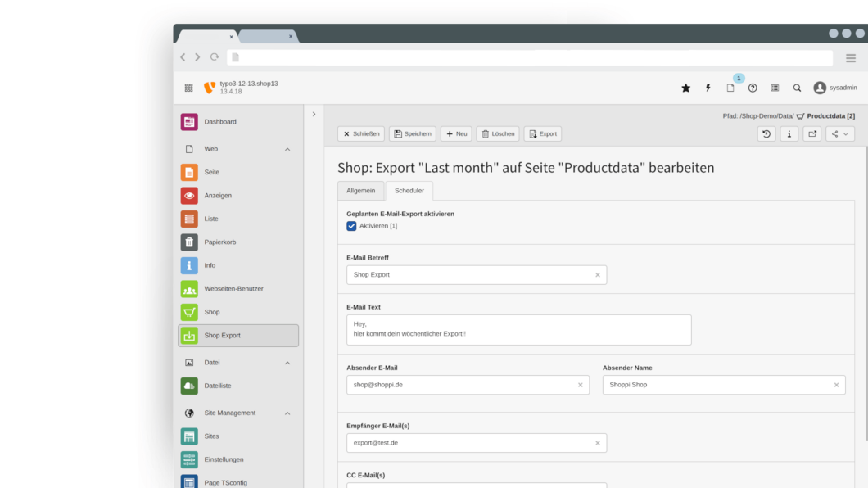
Task: Click the flush cache lightning icon
Action: (x=708, y=88)
